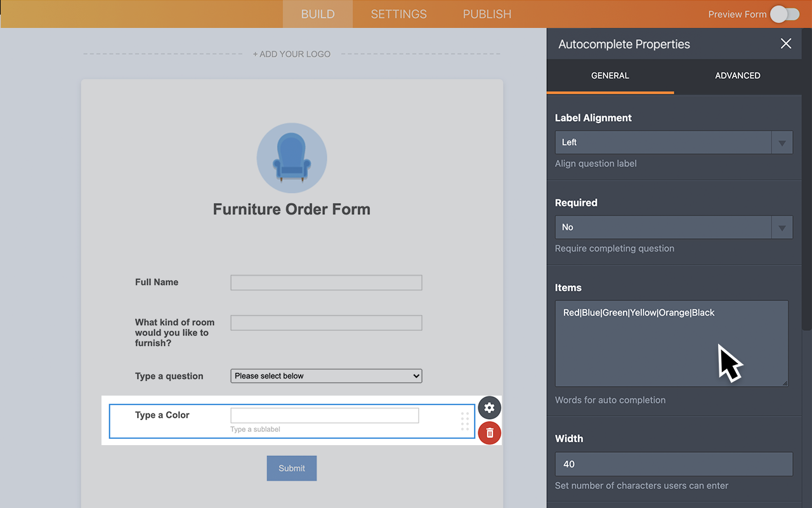
Task: Click the drag handle dots beside Type a Color
Action: pyautogui.click(x=465, y=420)
